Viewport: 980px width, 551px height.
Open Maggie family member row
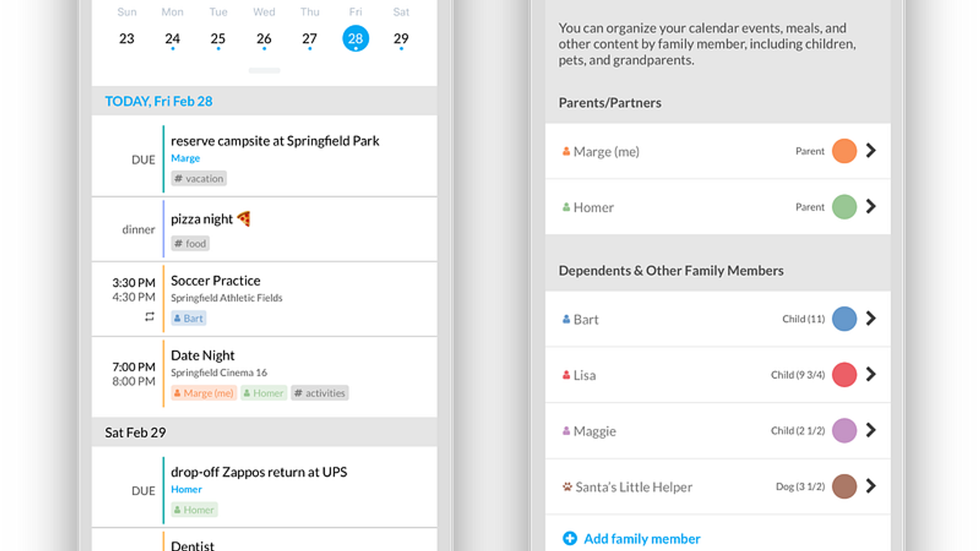718,431
